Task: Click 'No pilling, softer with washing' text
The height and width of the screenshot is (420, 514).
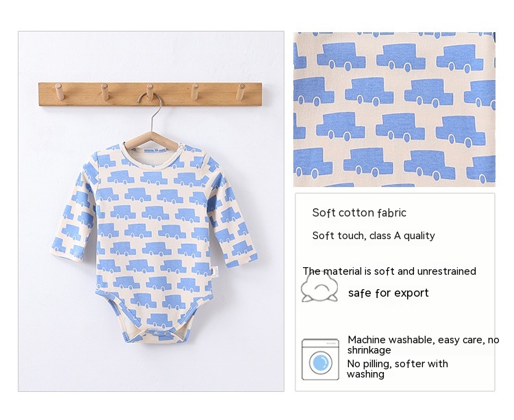Action: coord(397,369)
